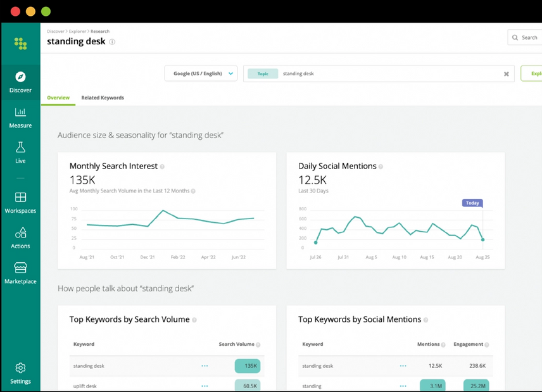Select the Measure icon in the sidebar
Viewport: 542px width, 392px height.
coord(20,117)
